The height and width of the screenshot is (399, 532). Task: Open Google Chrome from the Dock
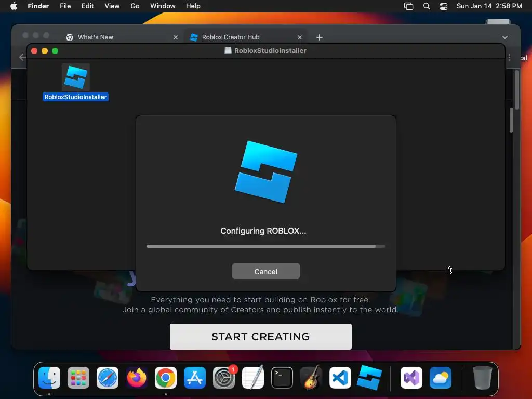(166, 378)
